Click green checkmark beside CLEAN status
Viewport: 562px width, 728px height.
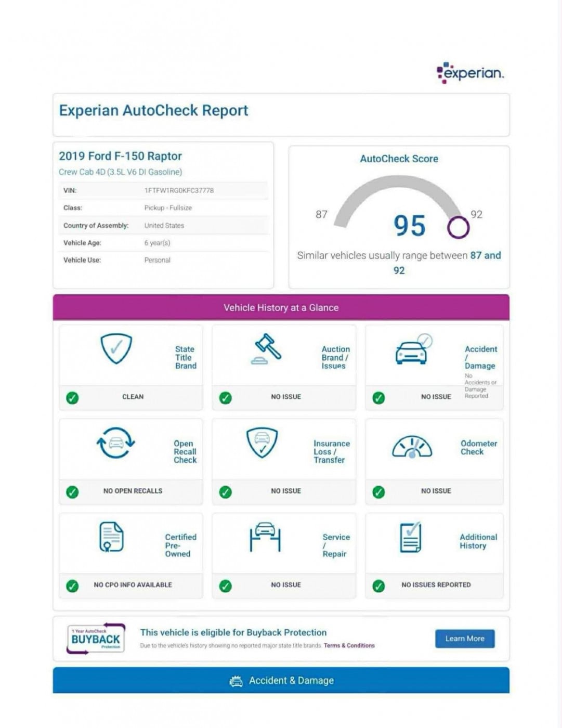click(72, 398)
